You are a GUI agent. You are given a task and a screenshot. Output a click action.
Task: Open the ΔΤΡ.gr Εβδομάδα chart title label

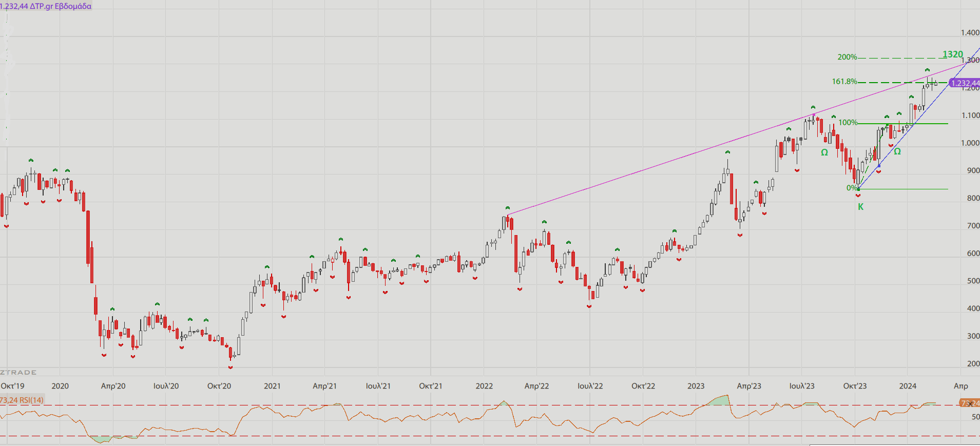pyautogui.click(x=46, y=6)
